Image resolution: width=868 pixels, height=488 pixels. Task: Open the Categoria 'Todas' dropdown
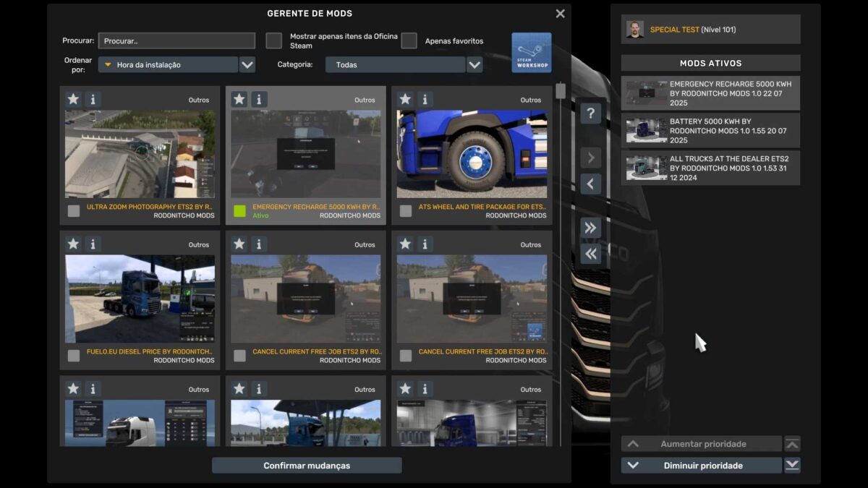(x=475, y=65)
